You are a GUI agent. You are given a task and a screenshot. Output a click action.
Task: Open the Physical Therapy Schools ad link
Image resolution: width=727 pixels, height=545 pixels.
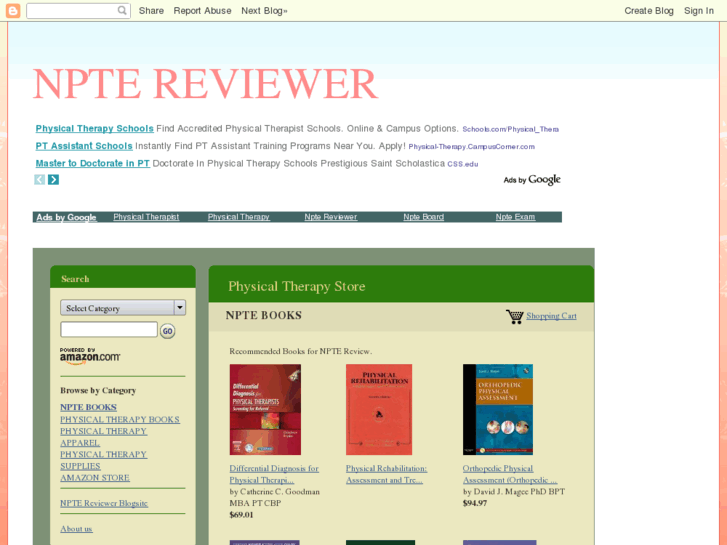[x=95, y=128]
